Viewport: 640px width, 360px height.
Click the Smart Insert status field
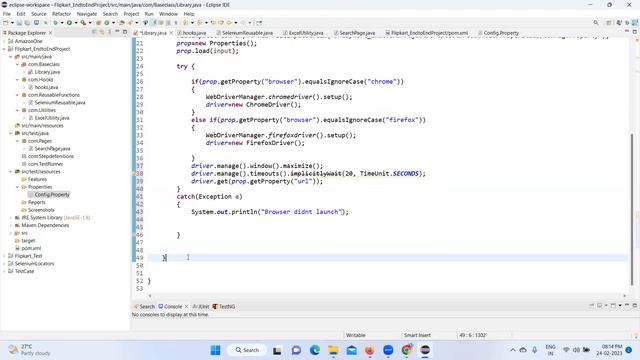(x=417, y=335)
